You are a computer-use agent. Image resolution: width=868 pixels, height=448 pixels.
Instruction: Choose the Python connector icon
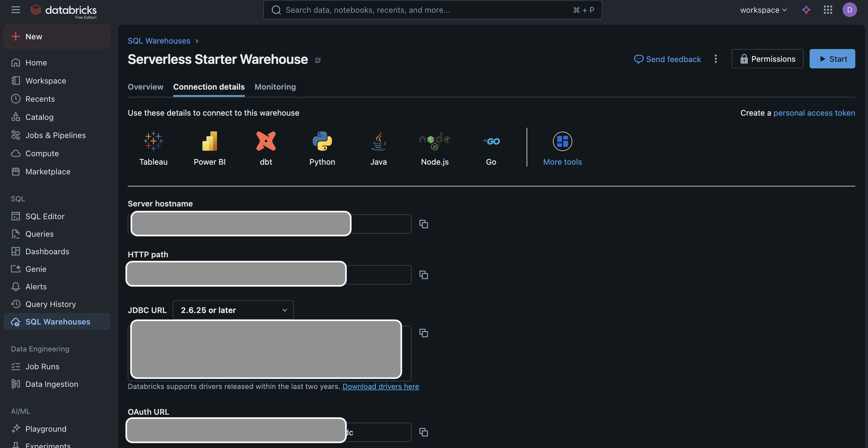[x=322, y=141]
